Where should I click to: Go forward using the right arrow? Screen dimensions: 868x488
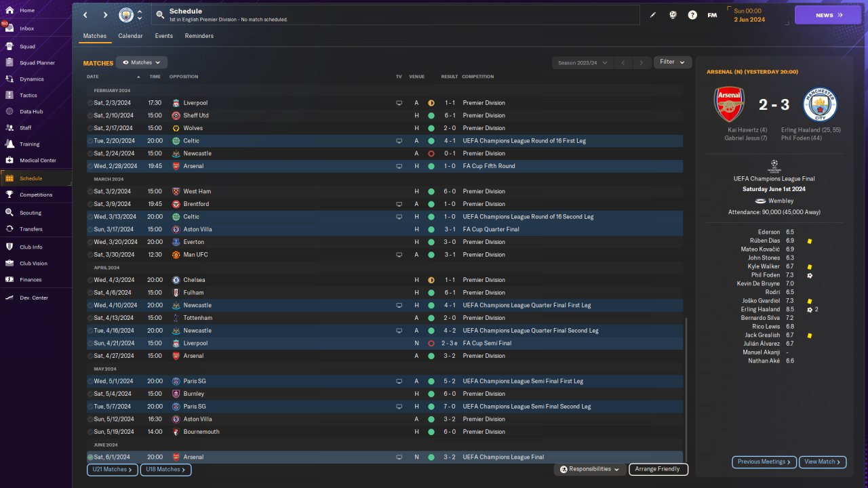105,15
